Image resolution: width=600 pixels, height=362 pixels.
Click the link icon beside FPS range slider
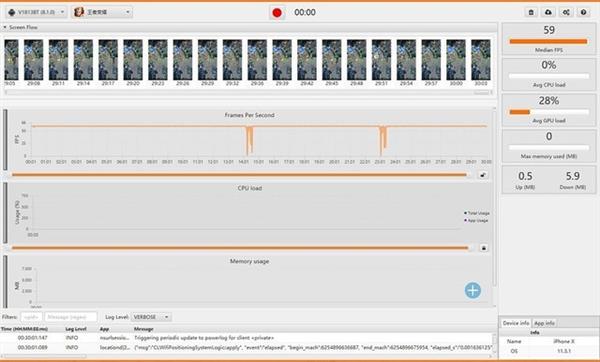(x=483, y=175)
